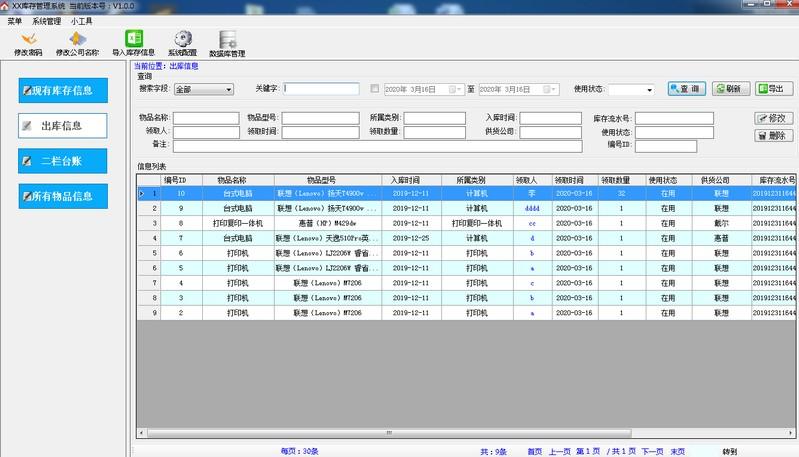This screenshot has height=457, width=799.
Task: Click the 戴尔 supplier cell in row 3
Action: point(721,223)
